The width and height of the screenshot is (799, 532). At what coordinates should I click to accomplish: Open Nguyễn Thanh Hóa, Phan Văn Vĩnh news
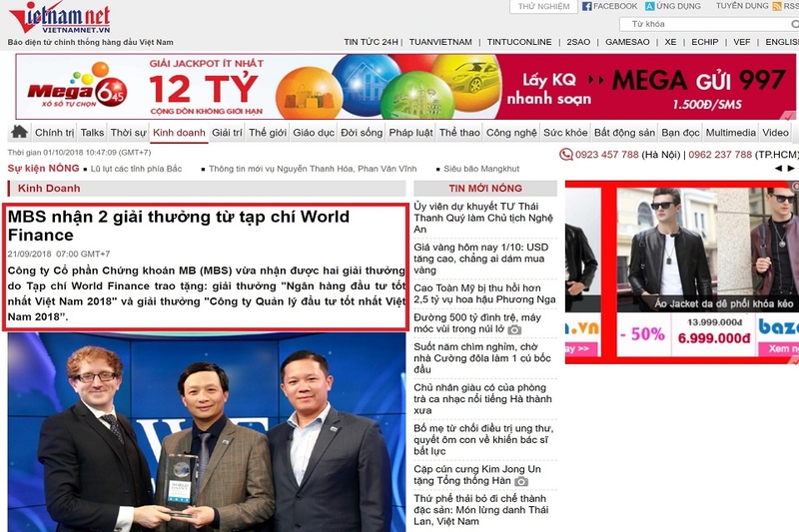(313, 169)
